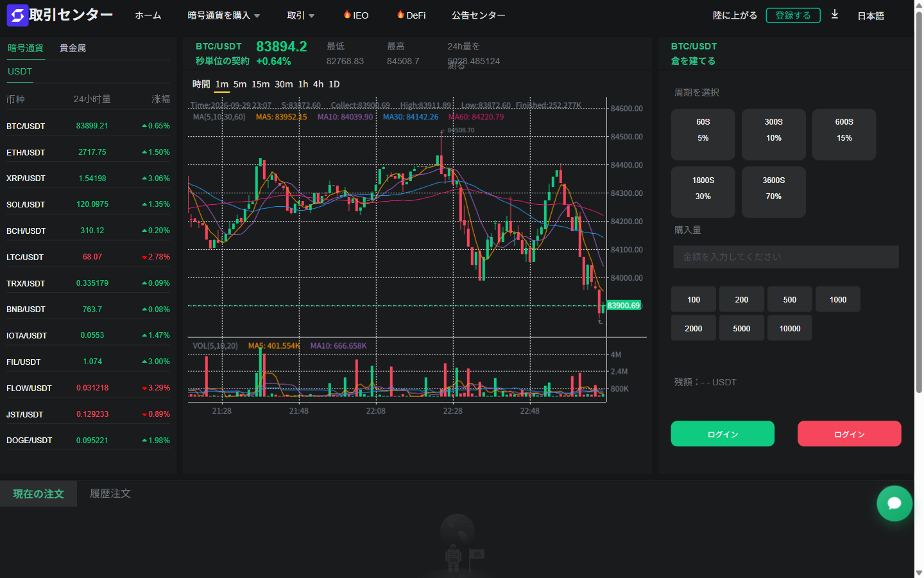Set chart interval to 1D
Screen dimensions: 924x578
pyautogui.click(x=334, y=84)
